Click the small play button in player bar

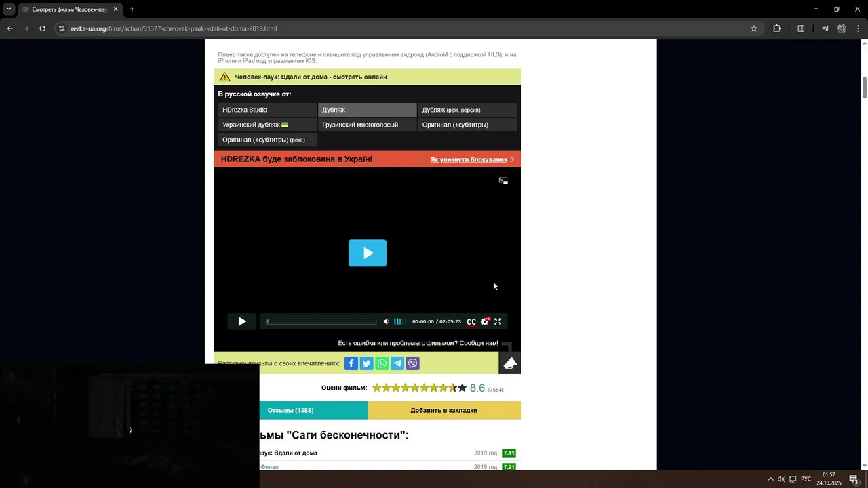point(242,321)
